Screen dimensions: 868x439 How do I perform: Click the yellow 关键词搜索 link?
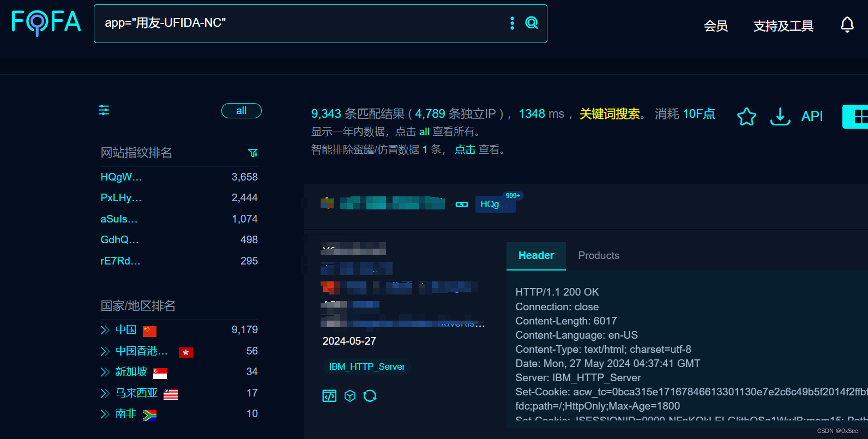pos(610,114)
